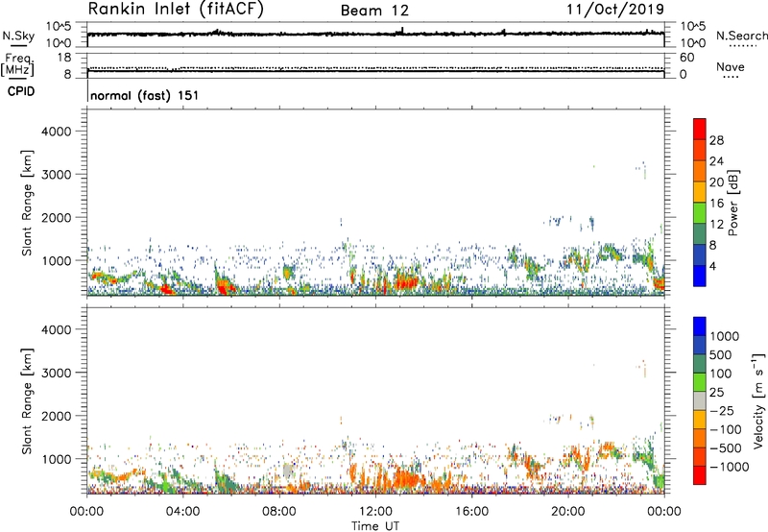
Task: Click the "3000" tick on power panel
Action: pos(56,175)
